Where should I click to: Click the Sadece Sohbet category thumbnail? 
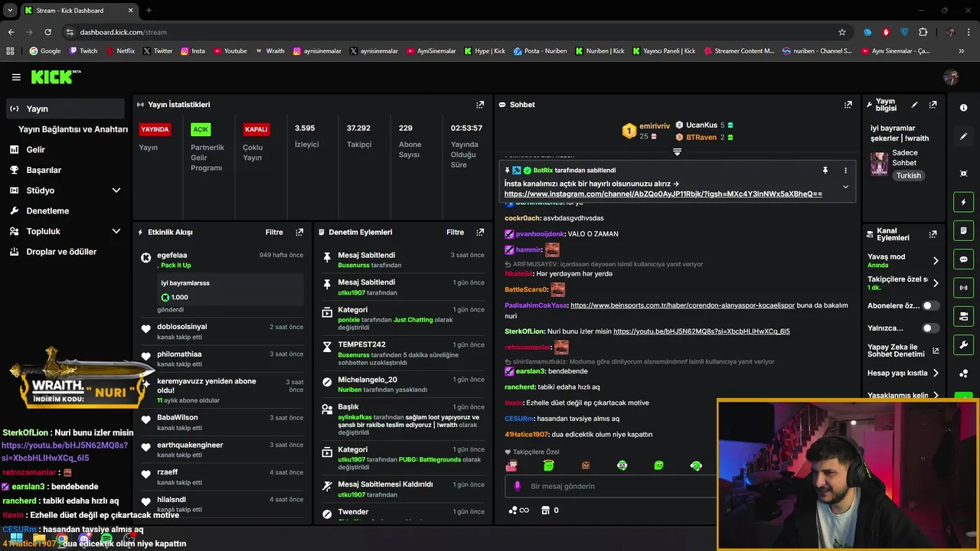click(879, 163)
